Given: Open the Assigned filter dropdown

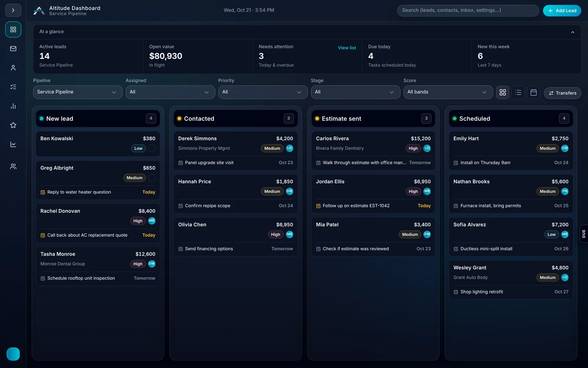Looking at the screenshot, I should click(170, 92).
